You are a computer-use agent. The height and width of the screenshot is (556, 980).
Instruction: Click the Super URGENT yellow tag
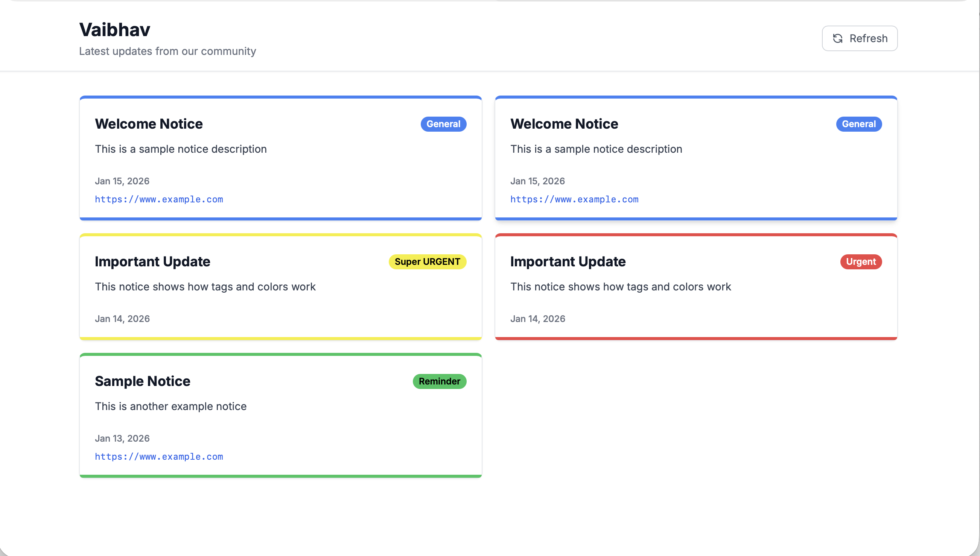[x=427, y=262]
